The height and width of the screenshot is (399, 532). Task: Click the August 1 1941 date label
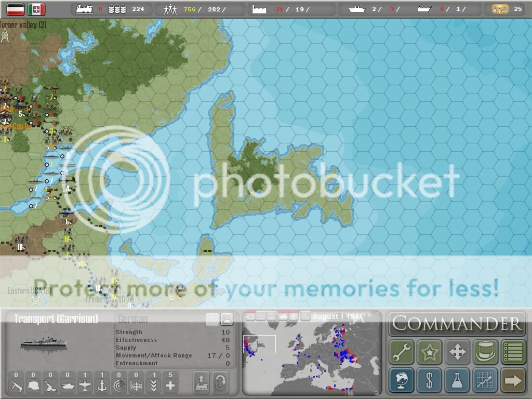(x=338, y=316)
